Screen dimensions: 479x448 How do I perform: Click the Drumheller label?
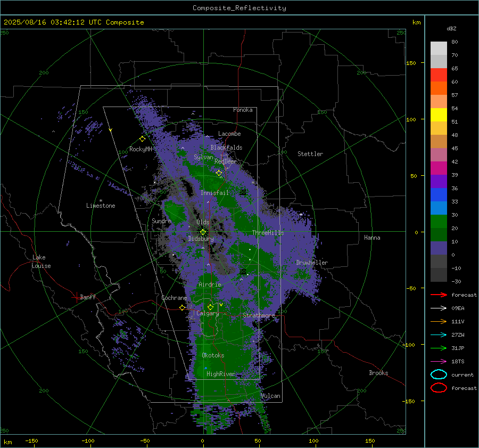pyautogui.click(x=312, y=263)
